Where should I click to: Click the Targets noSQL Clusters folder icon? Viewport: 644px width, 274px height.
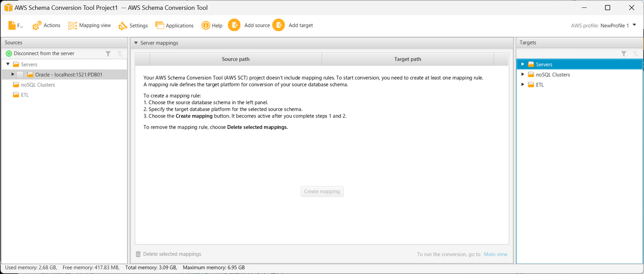point(531,75)
